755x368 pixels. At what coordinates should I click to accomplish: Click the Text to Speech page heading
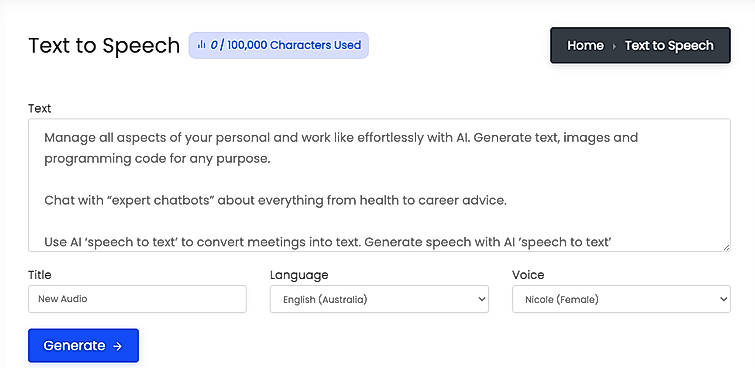tap(104, 46)
